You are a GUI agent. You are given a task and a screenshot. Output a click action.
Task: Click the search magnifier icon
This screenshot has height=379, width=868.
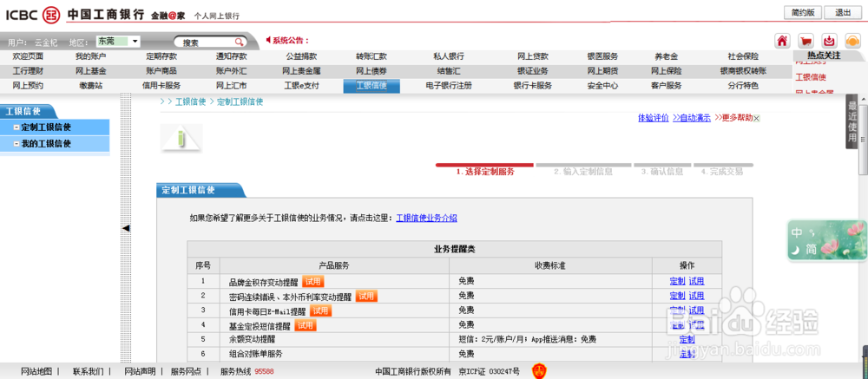pos(239,42)
